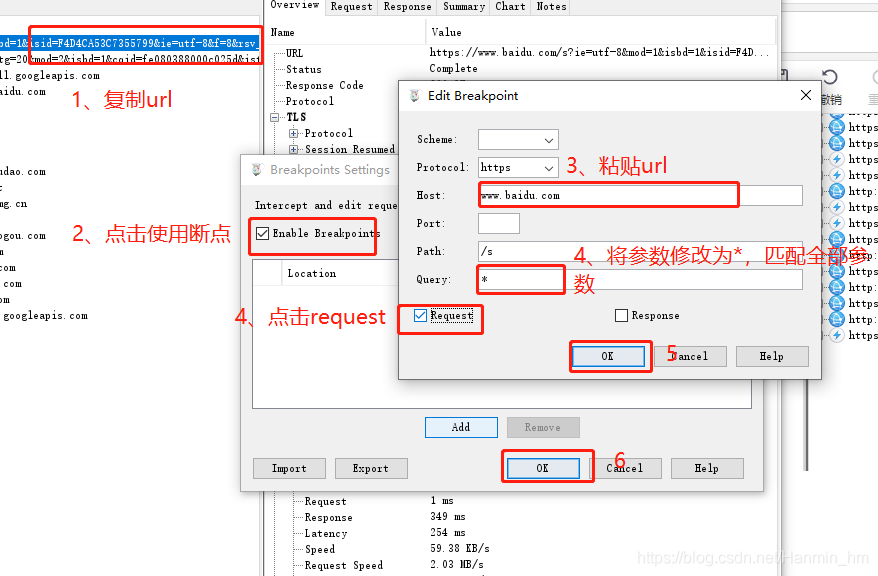The width and height of the screenshot is (878, 576).
Task: Click the Remove breakpoint button
Action: tap(543, 427)
